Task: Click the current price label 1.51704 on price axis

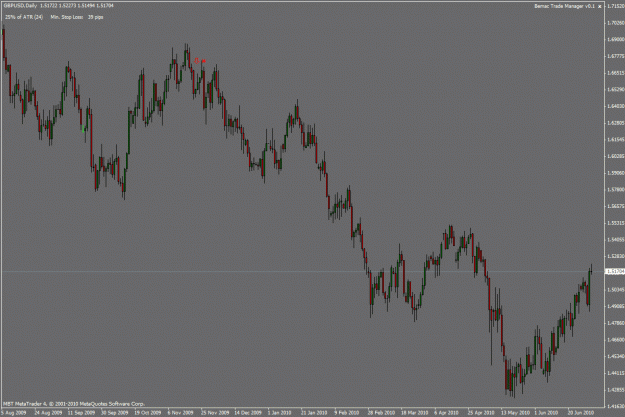Action: [x=615, y=271]
